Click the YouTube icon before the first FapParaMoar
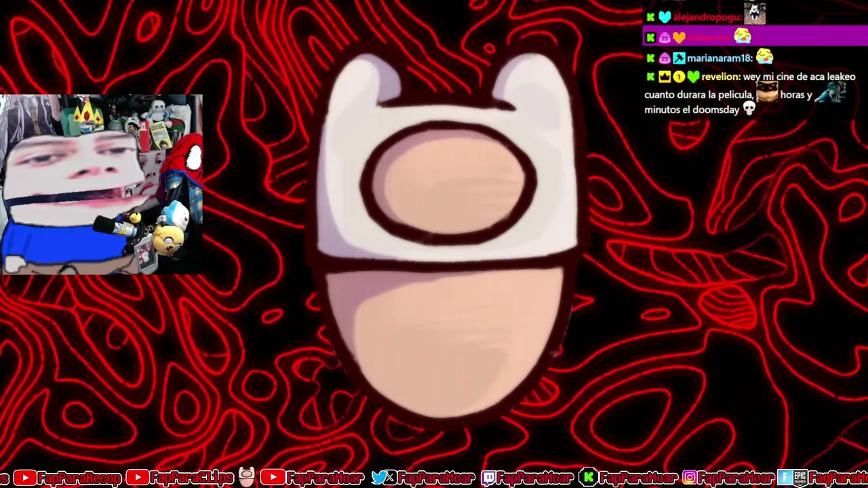Image resolution: width=868 pixels, height=488 pixels. click(272, 479)
